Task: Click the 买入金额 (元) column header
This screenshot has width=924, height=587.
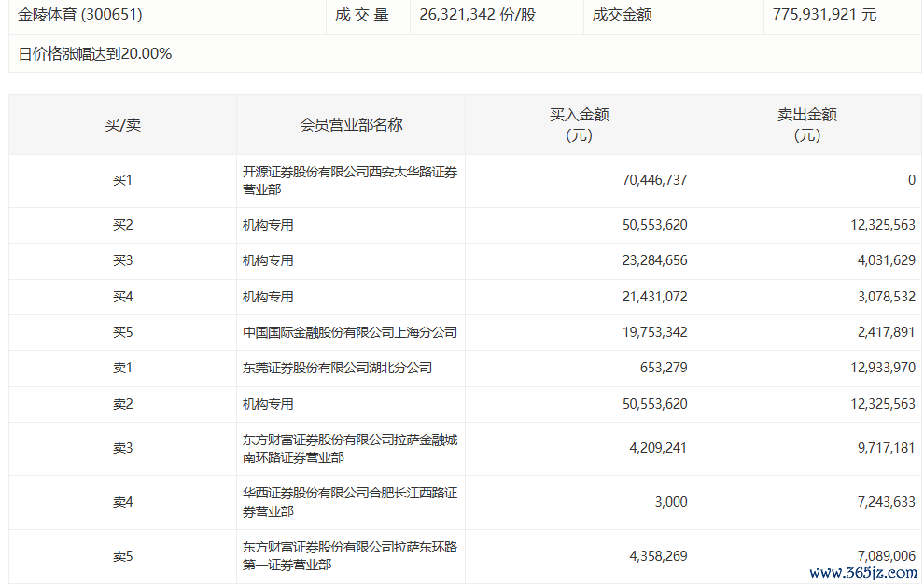Action: 579,124
